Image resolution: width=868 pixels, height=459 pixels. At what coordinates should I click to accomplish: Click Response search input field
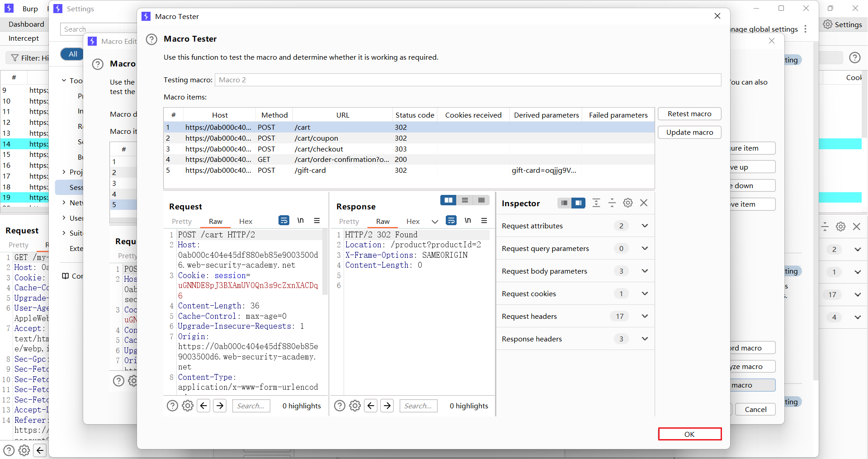[418, 406]
